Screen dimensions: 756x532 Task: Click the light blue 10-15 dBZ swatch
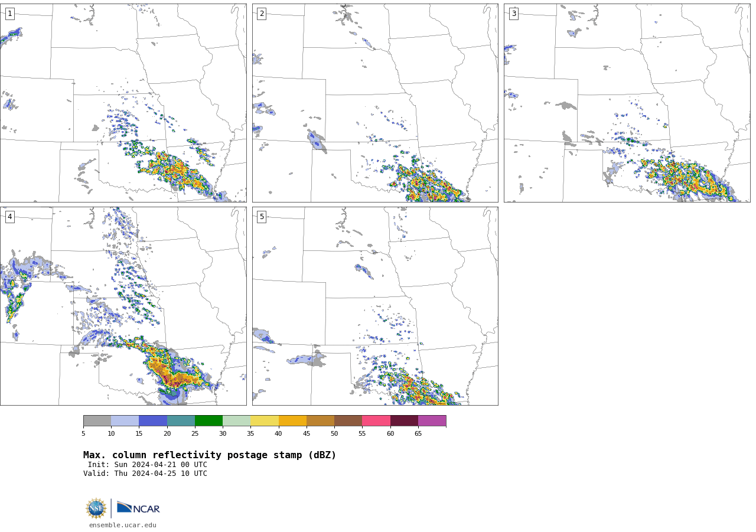125,421
